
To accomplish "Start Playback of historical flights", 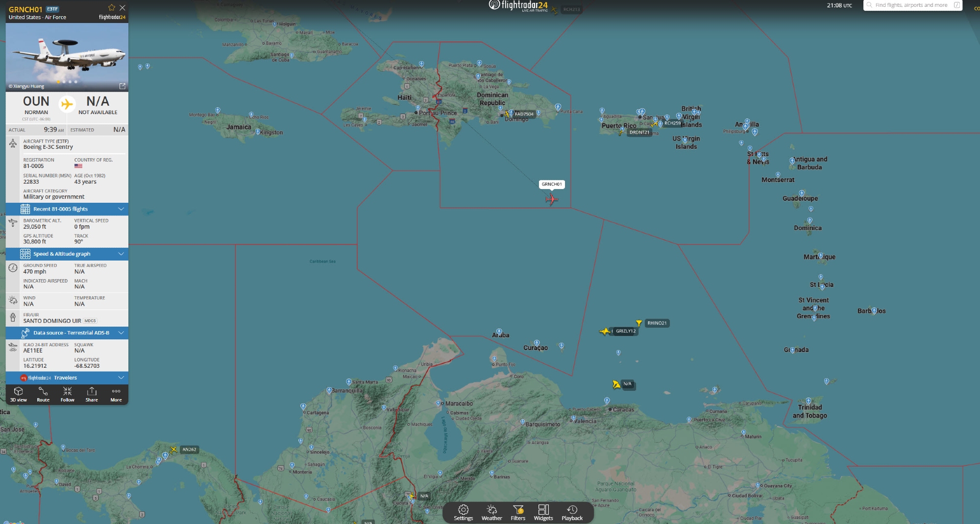I will [x=572, y=512].
